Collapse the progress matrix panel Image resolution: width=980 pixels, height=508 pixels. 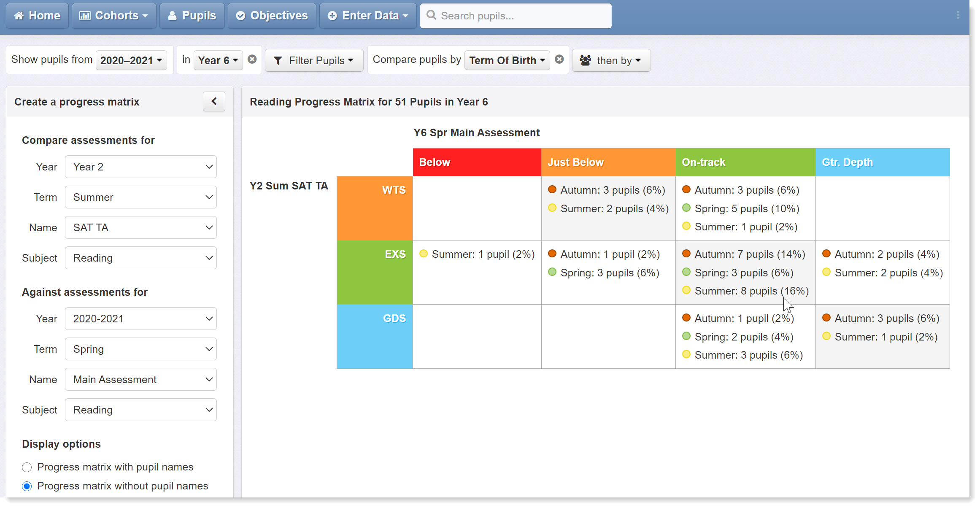click(214, 101)
